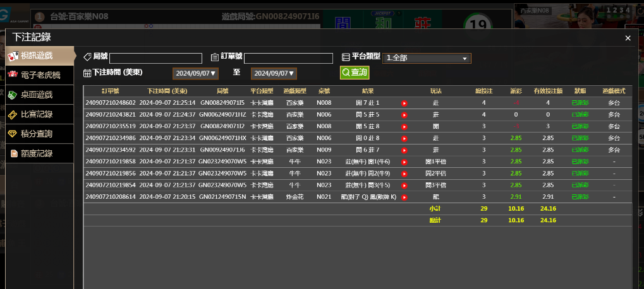Click the 查詢 search button
Image resolution: width=644 pixels, height=289 pixels.
[355, 73]
